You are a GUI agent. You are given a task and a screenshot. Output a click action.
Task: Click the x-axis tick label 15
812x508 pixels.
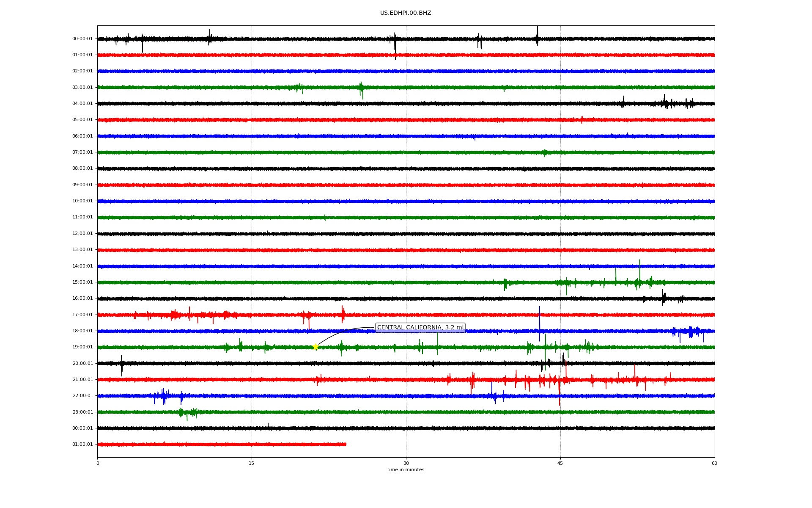pos(252,464)
